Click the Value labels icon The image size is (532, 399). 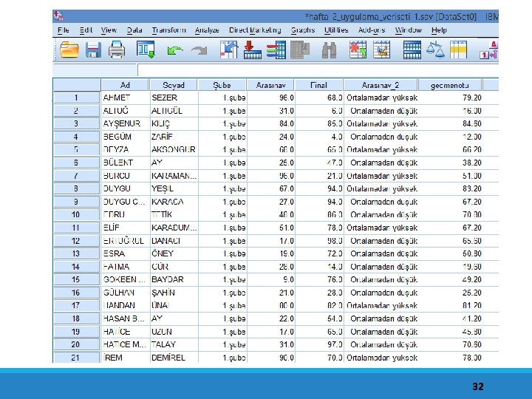[x=489, y=50]
